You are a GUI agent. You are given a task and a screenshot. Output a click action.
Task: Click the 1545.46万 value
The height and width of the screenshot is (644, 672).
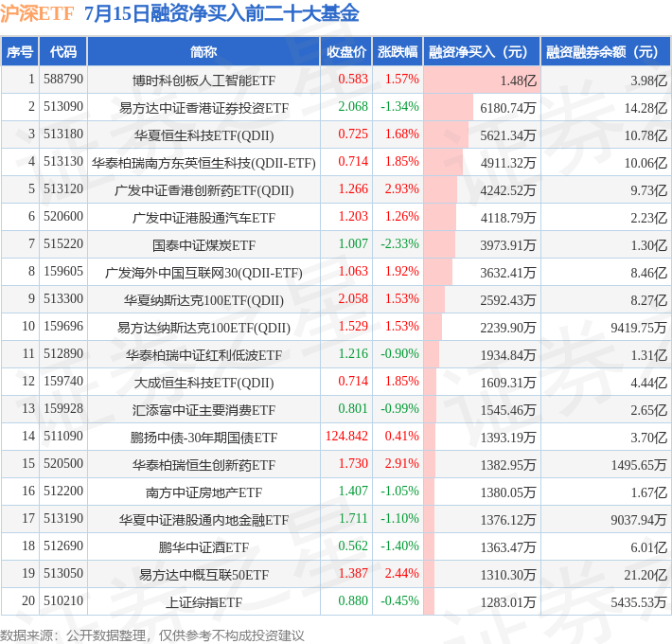click(508, 409)
